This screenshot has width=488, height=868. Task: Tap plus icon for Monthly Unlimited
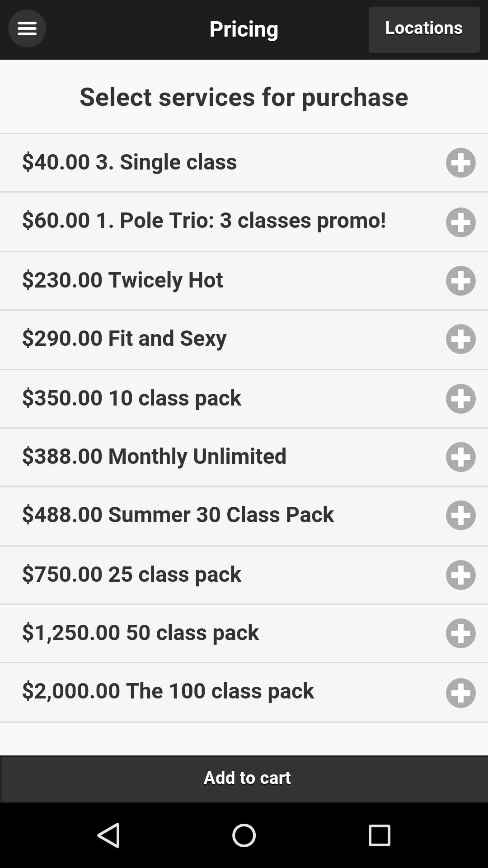[460, 457]
